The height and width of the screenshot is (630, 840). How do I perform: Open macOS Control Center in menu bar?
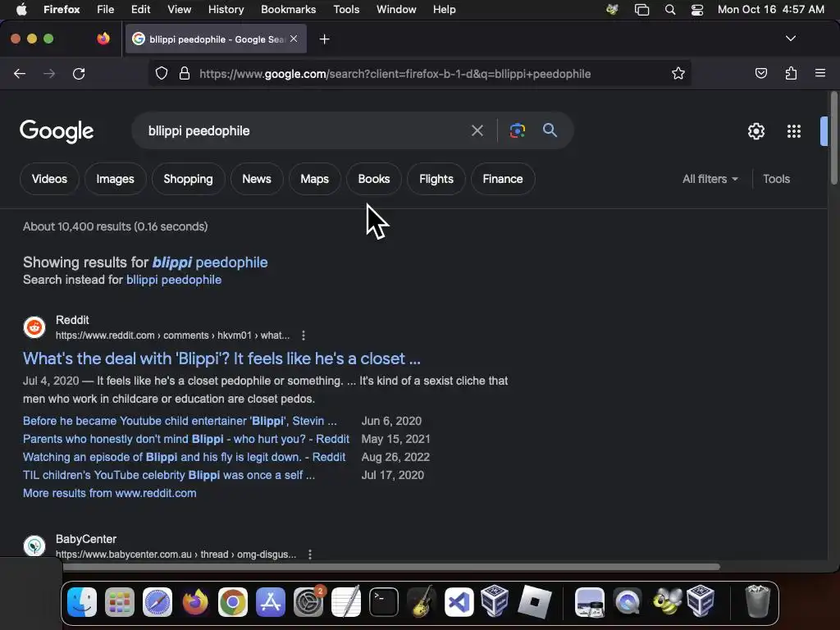(x=697, y=10)
